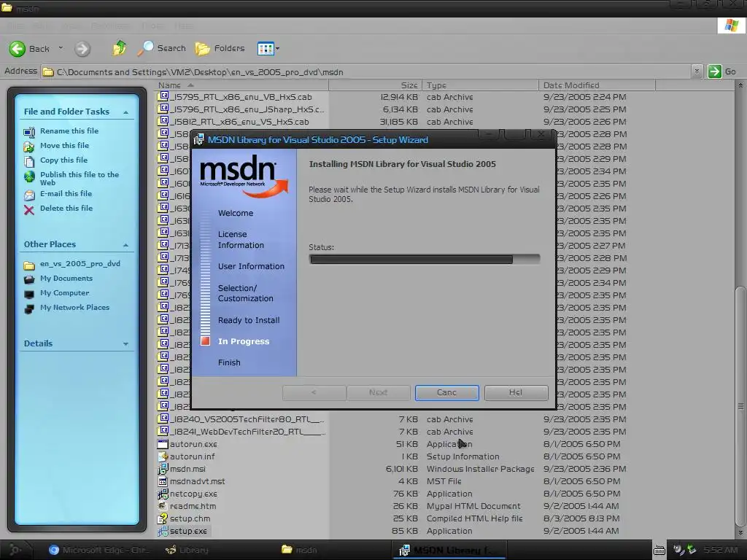Click the keyboard icon in system tray

point(659,550)
